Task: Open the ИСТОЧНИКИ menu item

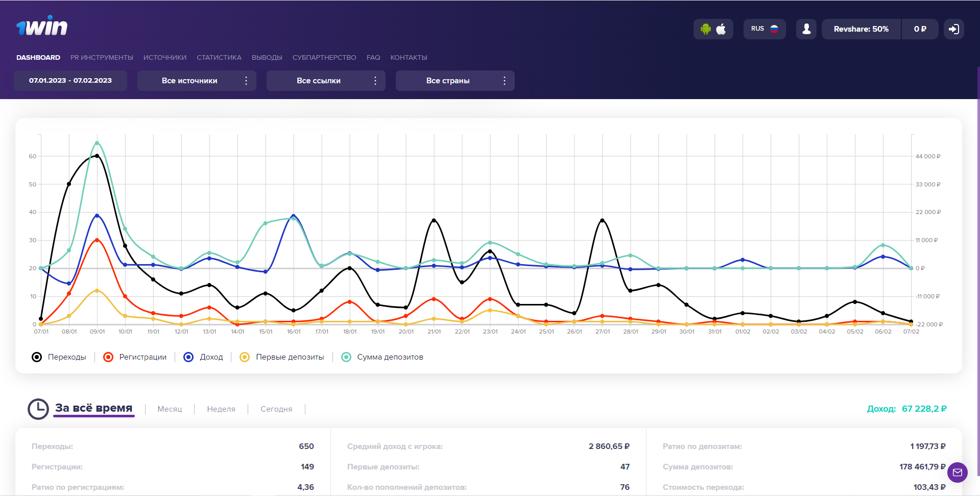Action: (165, 58)
